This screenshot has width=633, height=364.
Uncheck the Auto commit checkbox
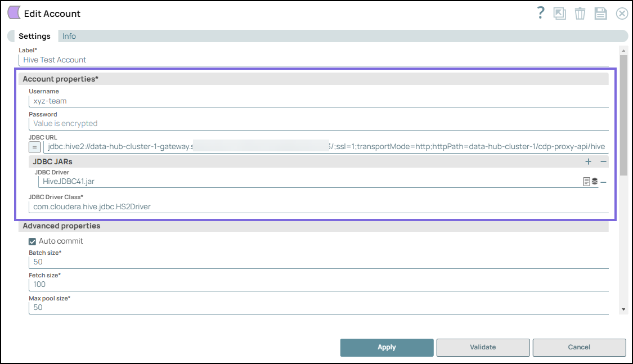[x=33, y=241]
